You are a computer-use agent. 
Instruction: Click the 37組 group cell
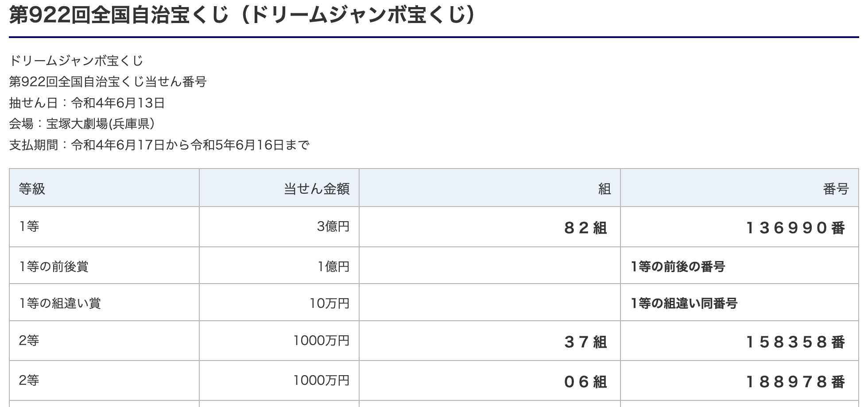pyautogui.click(x=585, y=342)
